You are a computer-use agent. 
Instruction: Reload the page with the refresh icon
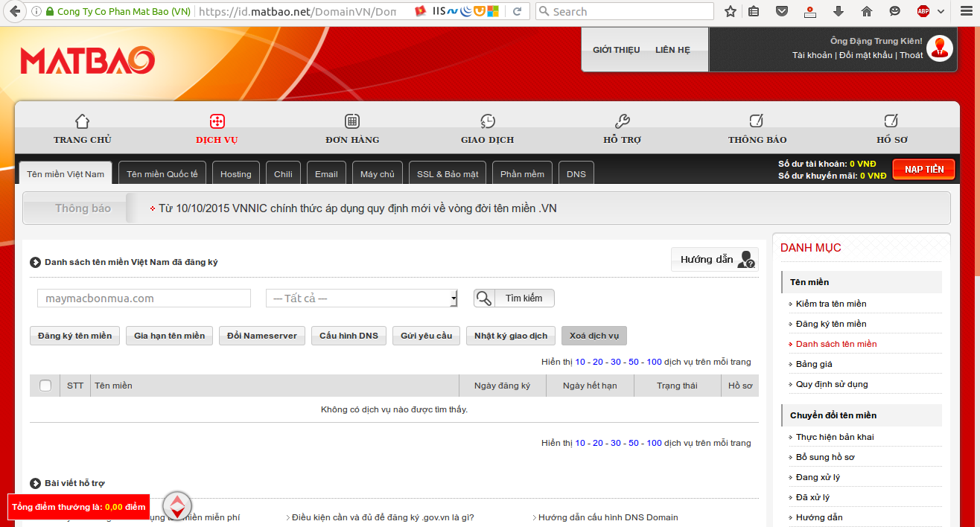(x=518, y=11)
